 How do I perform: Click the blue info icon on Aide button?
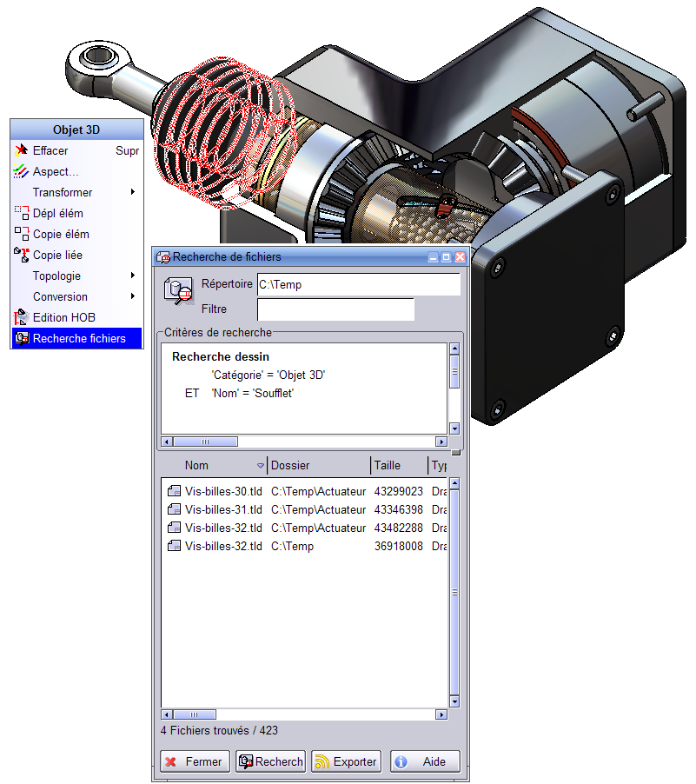tap(401, 761)
